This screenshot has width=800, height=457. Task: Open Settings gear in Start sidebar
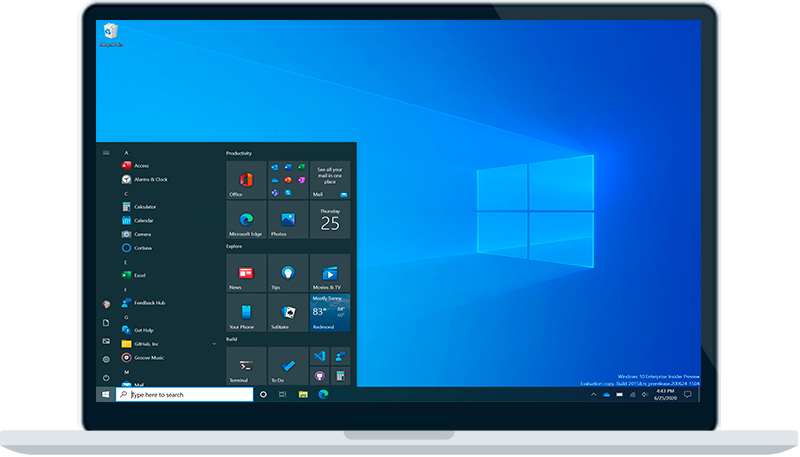(106, 359)
